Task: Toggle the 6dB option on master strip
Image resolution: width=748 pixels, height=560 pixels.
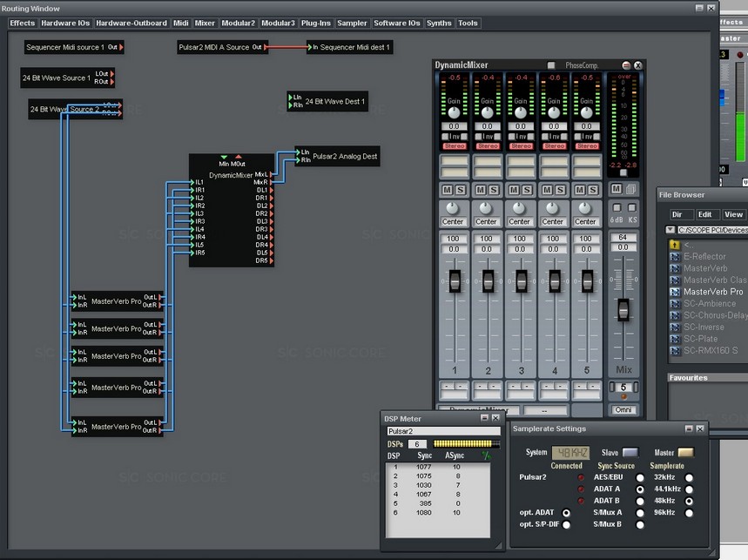Action: pos(617,207)
